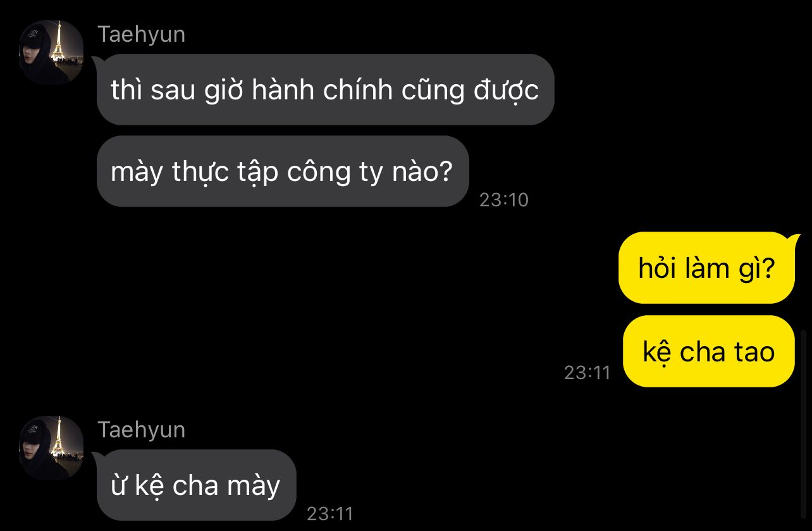Select the message "mày thực tập công ty nào?"
This screenshot has width=812, height=531.
[x=282, y=171]
